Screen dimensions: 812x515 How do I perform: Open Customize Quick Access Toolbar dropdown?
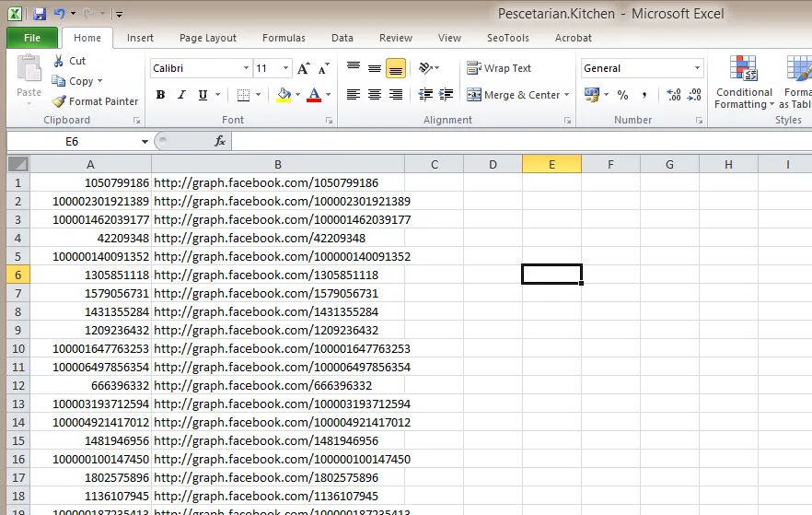pos(119,15)
